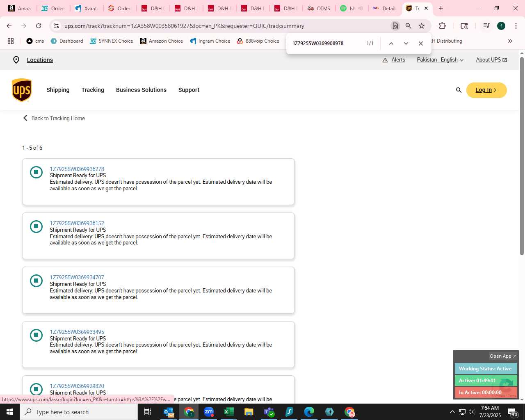
Task: Click Back to Tracking Home link
Action: [x=54, y=118]
